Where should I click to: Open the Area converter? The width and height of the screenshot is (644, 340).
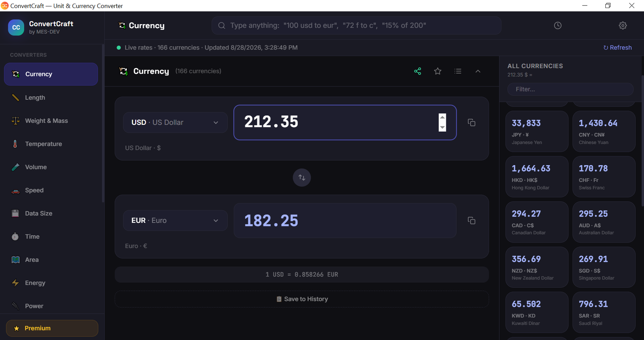click(x=51, y=260)
